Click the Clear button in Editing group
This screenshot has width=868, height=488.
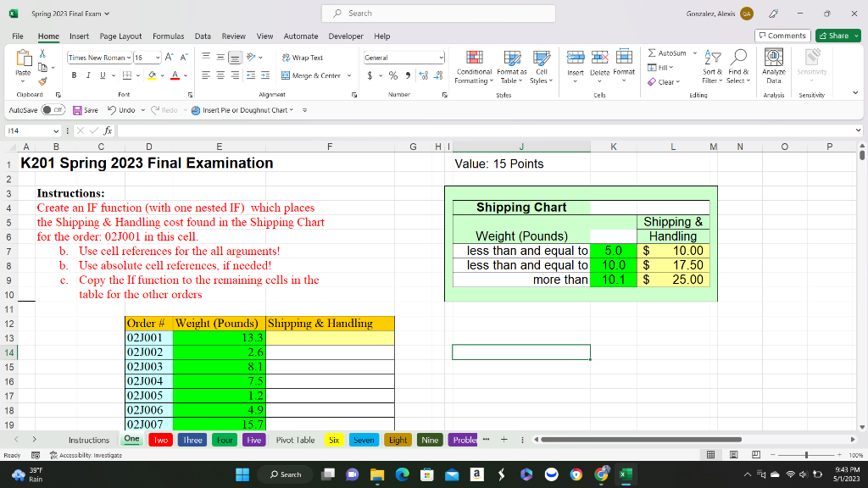click(x=664, y=82)
